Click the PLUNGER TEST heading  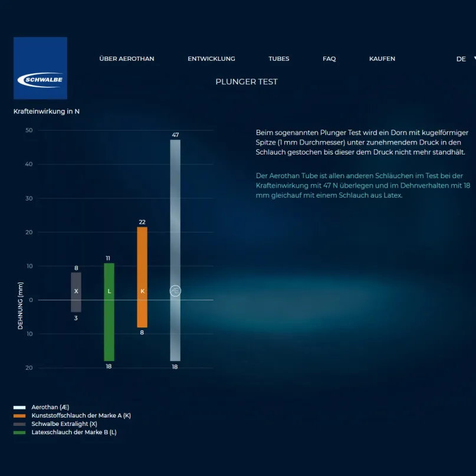tap(247, 81)
